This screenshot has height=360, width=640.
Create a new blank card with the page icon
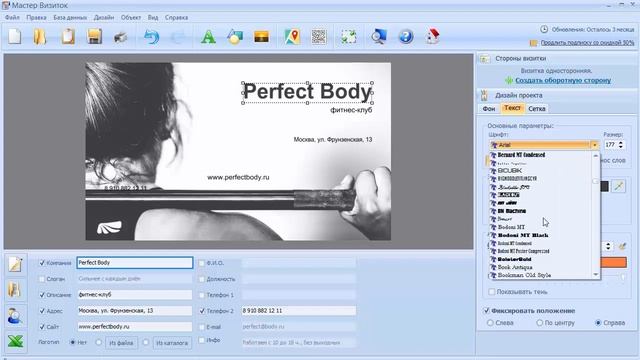[15, 36]
